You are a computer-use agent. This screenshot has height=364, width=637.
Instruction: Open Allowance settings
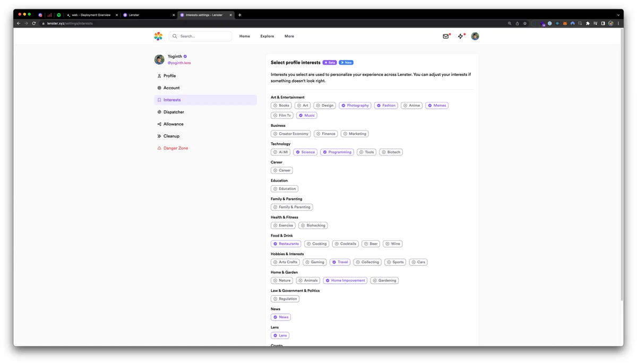tap(205, 124)
